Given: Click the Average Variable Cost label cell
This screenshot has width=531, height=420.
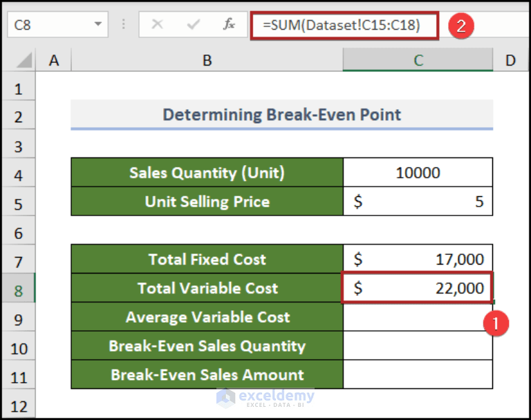Looking at the screenshot, I should (x=207, y=317).
